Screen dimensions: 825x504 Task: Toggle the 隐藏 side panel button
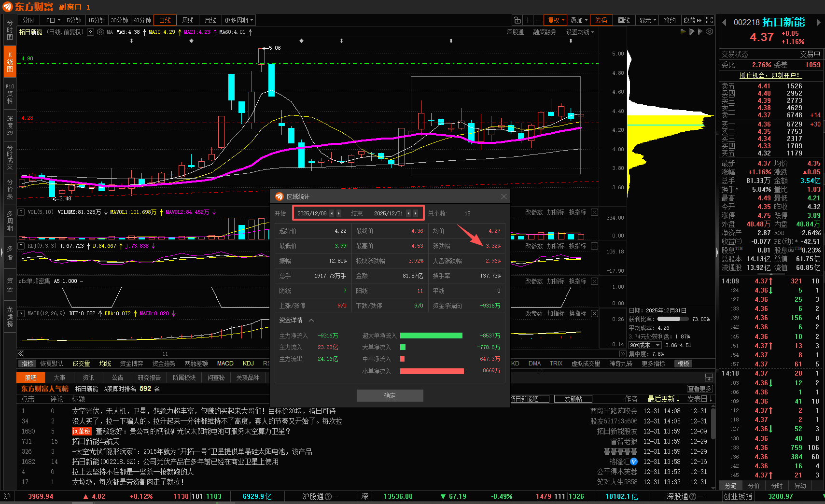pos(692,20)
